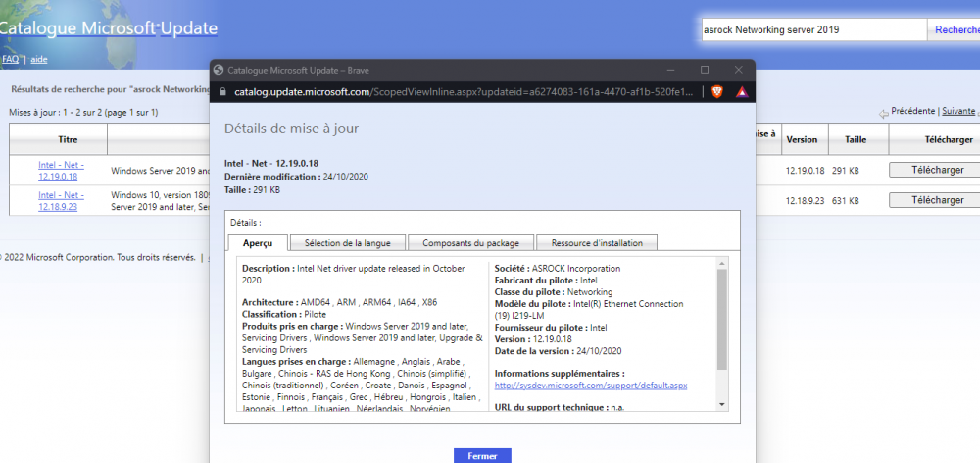The width and height of the screenshot is (980, 463).
Task: Click the Dernière modification : 24/10/2020 text
Action: coord(296,177)
